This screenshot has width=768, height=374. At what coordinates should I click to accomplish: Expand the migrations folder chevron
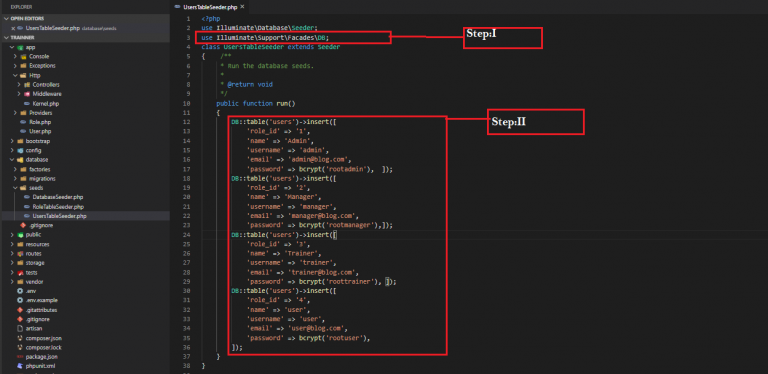16,179
